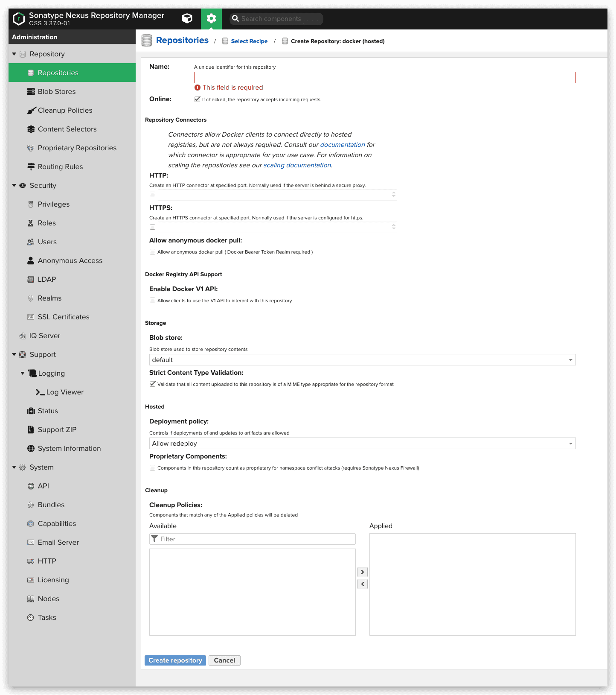
Task: Move selected cleanup policy to Applied
Action: [x=362, y=572]
